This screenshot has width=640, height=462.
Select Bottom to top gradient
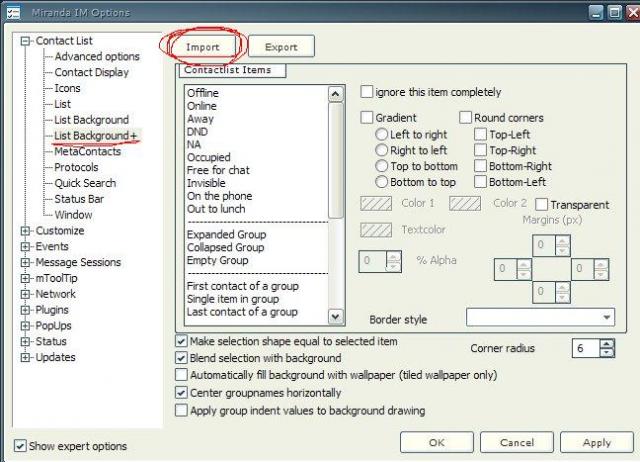(381, 182)
